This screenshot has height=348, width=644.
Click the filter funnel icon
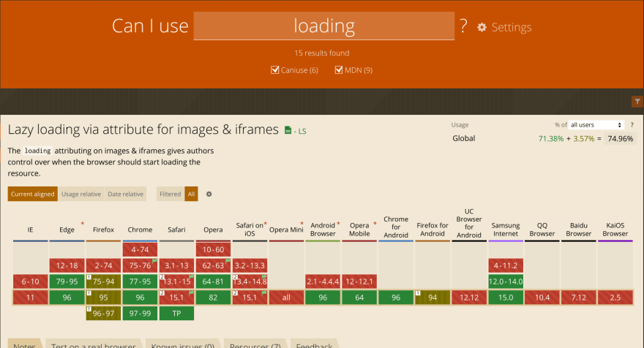click(637, 102)
